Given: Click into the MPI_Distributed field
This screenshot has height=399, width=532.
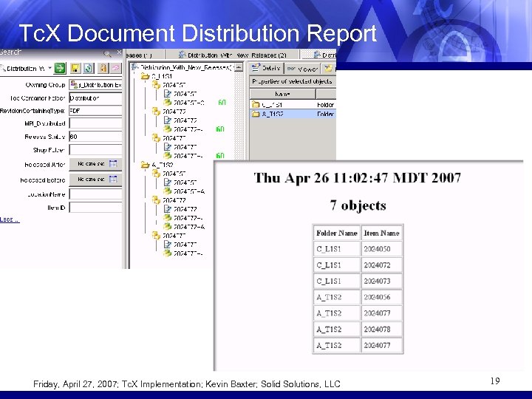Looking at the screenshot, I should point(95,123).
